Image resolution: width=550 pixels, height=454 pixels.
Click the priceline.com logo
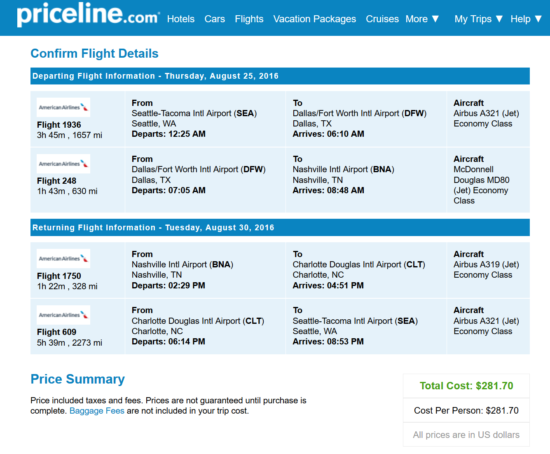click(88, 15)
